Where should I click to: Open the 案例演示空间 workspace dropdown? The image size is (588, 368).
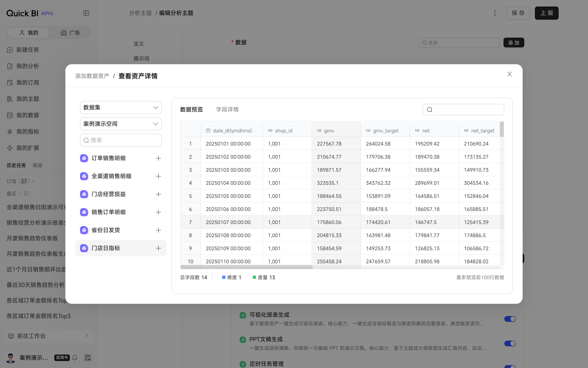(121, 124)
